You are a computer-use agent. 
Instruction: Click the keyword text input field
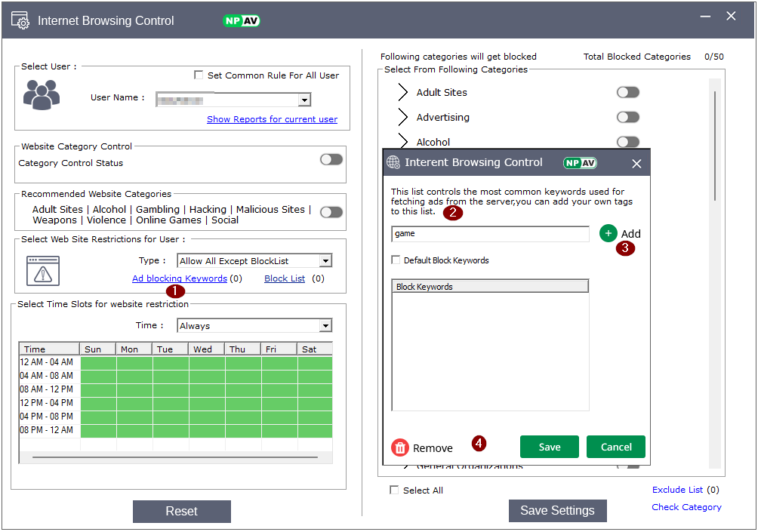click(490, 234)
